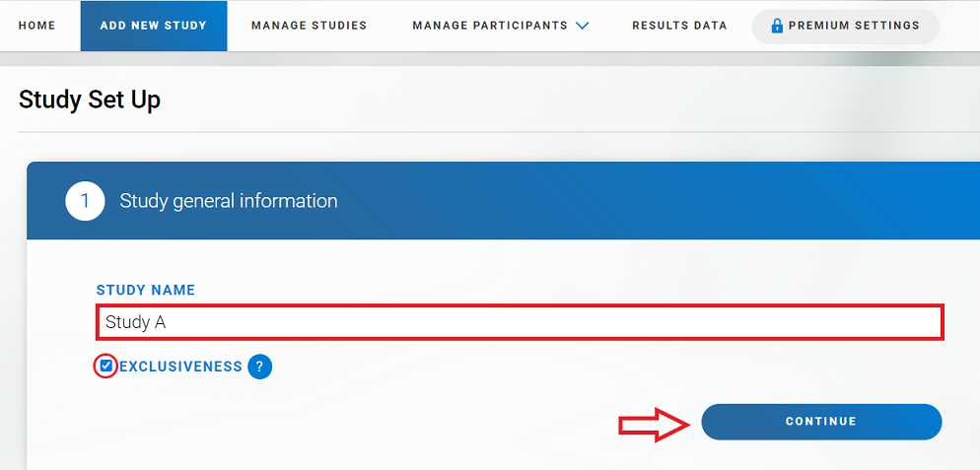Click the Exclusiveness label text
This screenshot has width=980, height=470.
click(180, 367)
